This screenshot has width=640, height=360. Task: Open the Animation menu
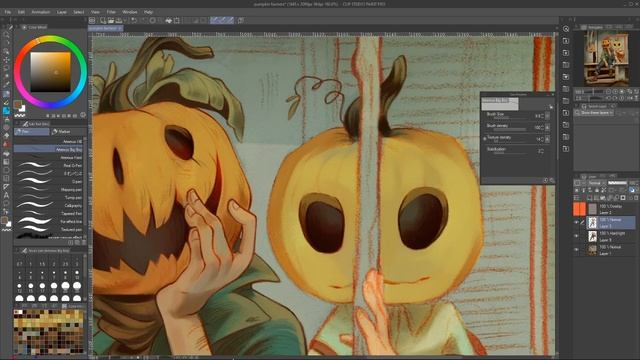click(41, 12)
